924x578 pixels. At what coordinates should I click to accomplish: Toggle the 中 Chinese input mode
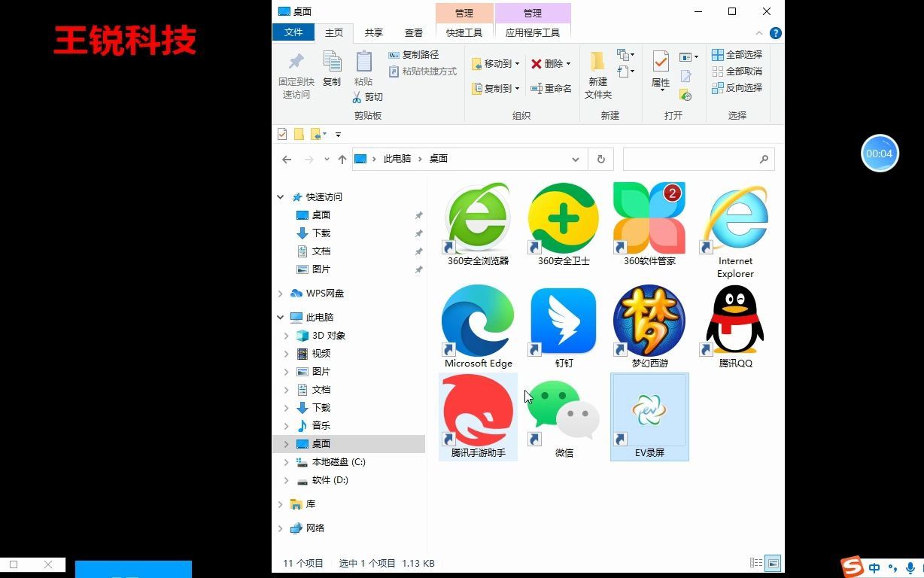point(874,567)
